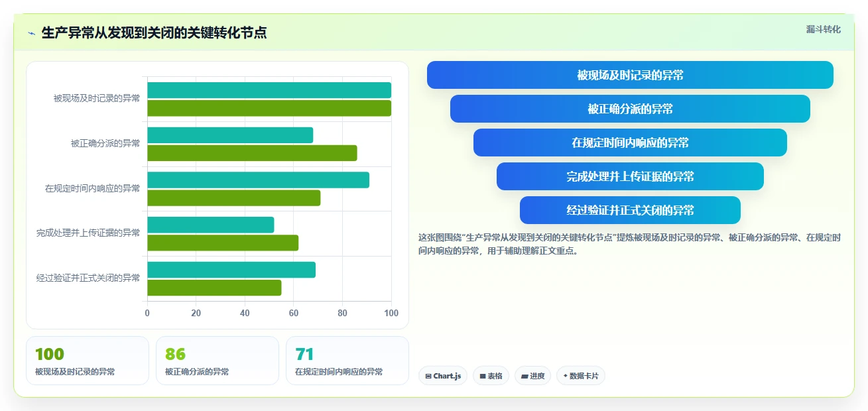Click stat card caption 在规定时间内响应的异常
868x411 pixels.
pos(339,372)
